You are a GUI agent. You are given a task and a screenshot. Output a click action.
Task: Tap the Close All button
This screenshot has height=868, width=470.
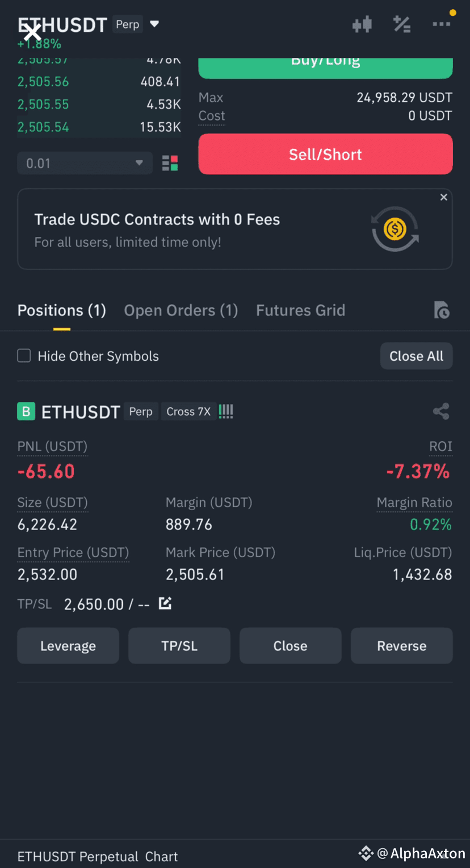416,356
